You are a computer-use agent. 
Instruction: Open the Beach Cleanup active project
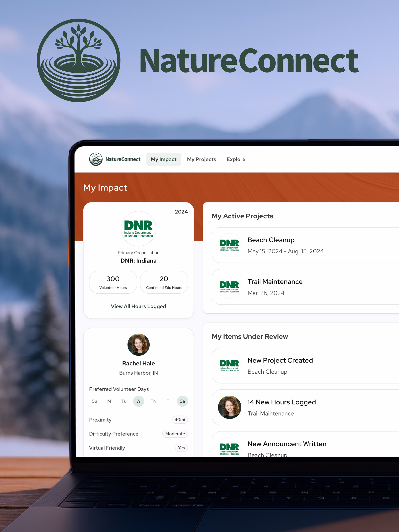tap(305, 245)
